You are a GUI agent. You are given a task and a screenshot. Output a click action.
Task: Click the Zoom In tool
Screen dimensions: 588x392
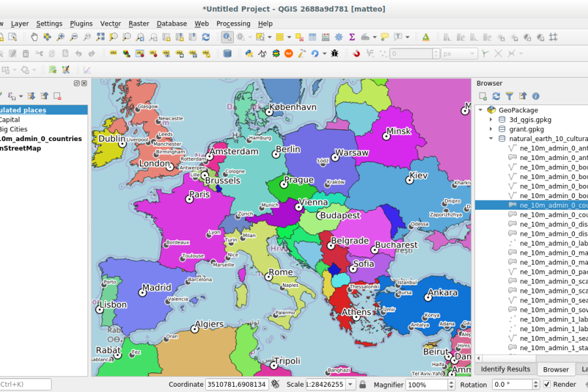pos(61,37)
